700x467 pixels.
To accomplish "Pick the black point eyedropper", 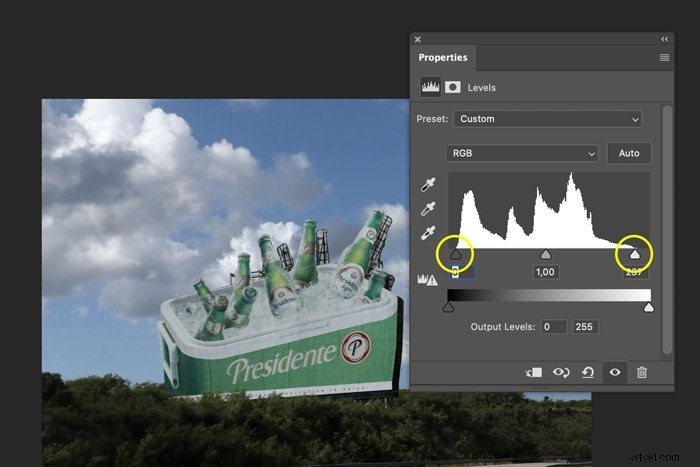I will tap(428, 185).
